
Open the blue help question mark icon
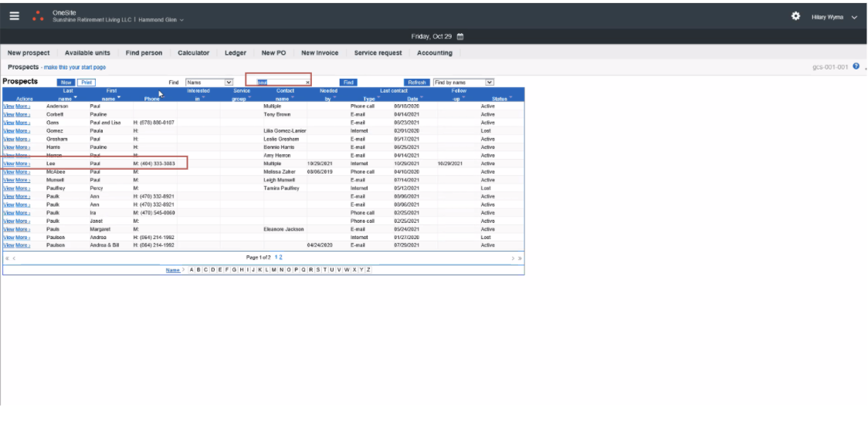point(856,66)
